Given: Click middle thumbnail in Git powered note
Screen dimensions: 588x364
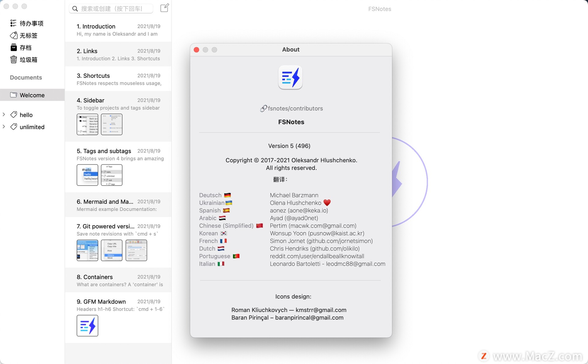Looking at the screenshot, I should coord(112,250).
